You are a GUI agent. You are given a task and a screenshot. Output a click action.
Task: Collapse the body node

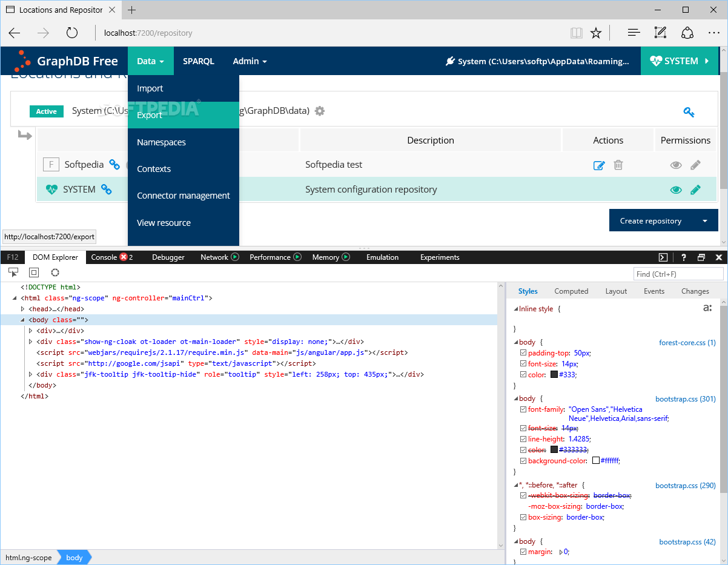coord(23,320)
